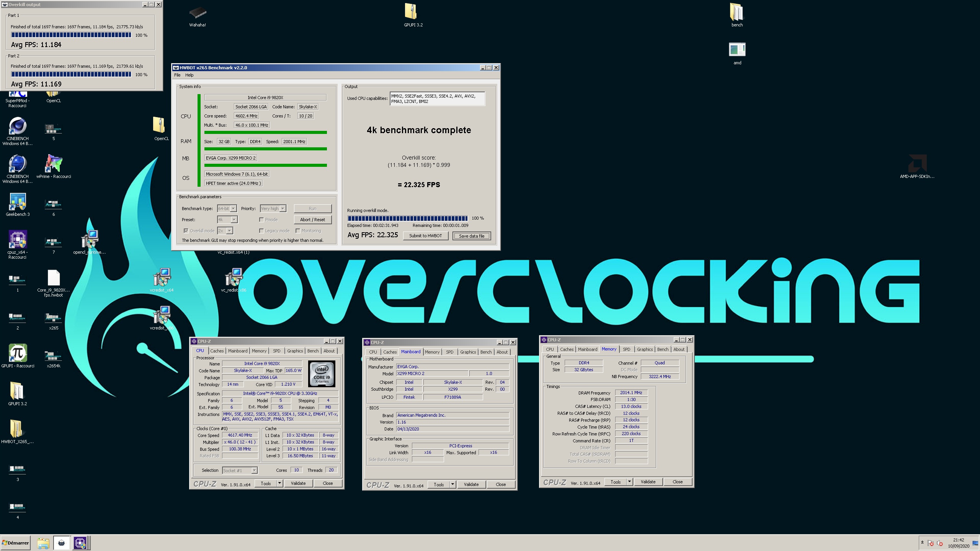
Task: Open desktop image file named 5
Action: point(54,131)
